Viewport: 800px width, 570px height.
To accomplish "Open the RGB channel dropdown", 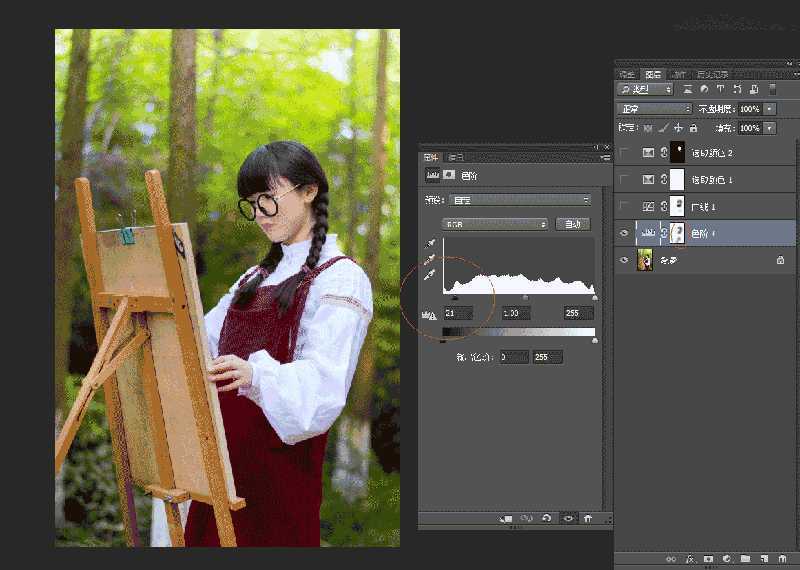I will pyautogui.click(x=496, y=224).
